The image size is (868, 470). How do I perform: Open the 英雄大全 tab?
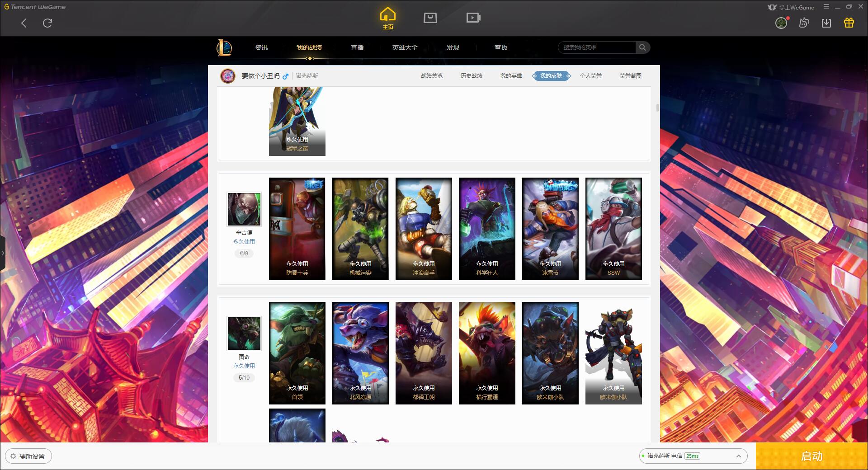(405, 47)
